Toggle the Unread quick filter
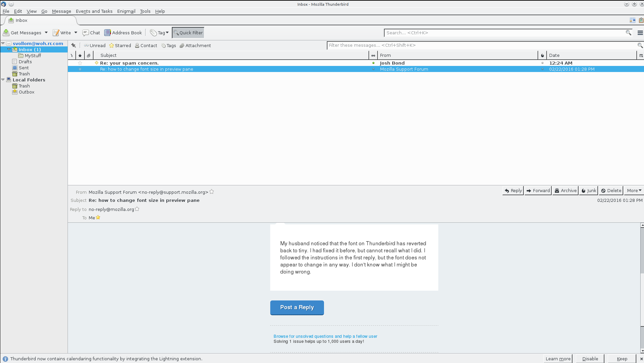The height and width of the screenshot is (363, 644). tap(94, 45)
